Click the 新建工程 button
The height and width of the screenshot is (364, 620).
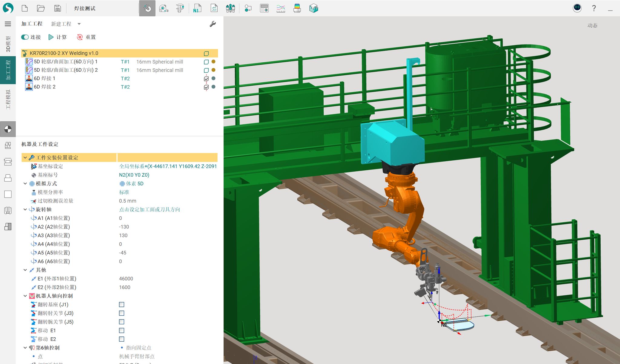click(61, 24)
